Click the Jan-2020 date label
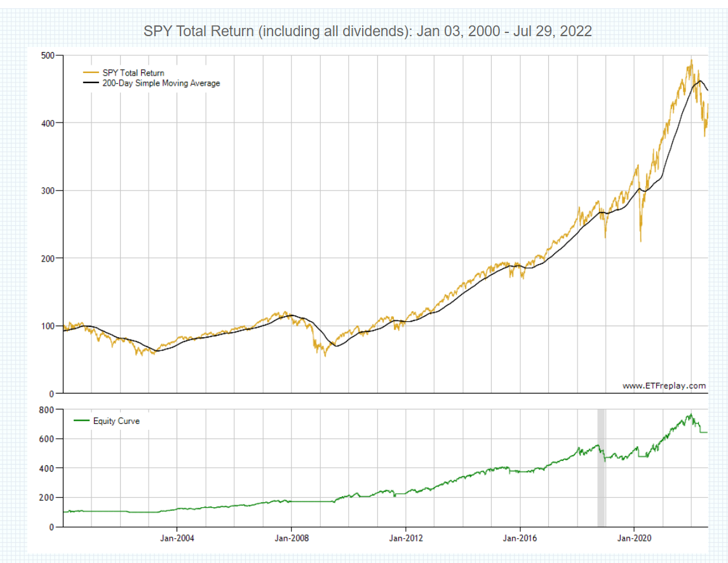Screen dimensions: 728x563 tap(634, 538)
